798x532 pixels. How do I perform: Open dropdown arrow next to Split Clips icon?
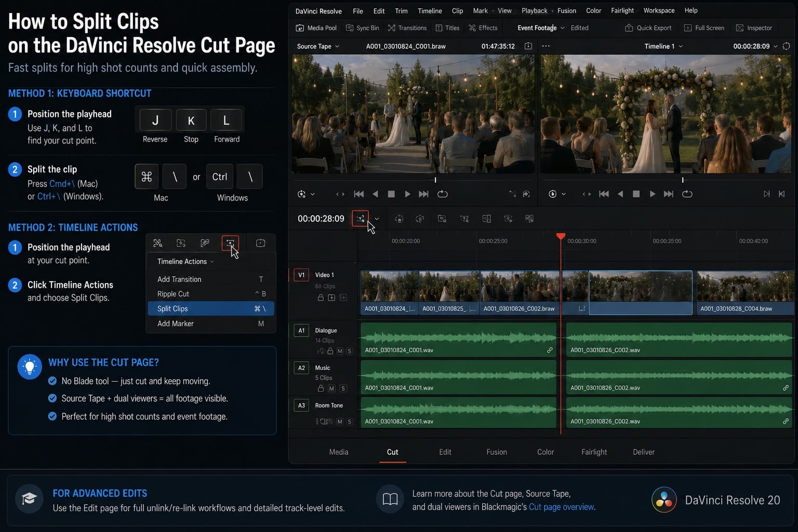(x=377, y=219)
